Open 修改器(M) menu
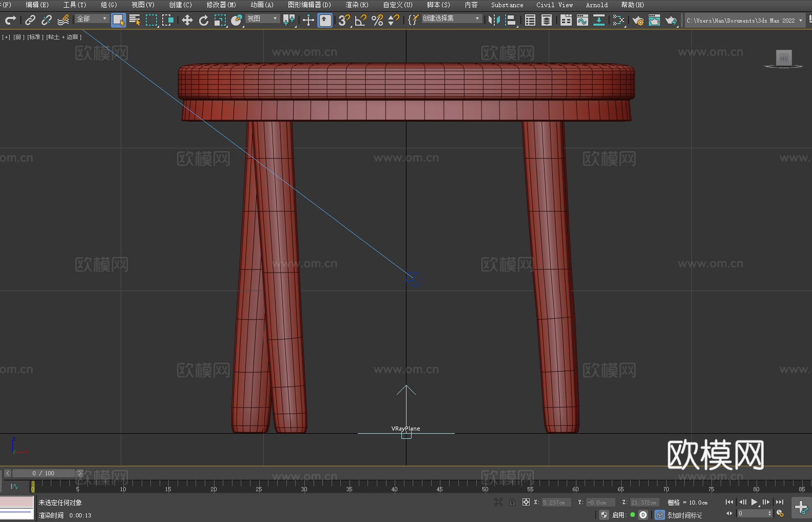Image resolution: width=812 pixels, height=522 pixels. (x=221, y=5)
